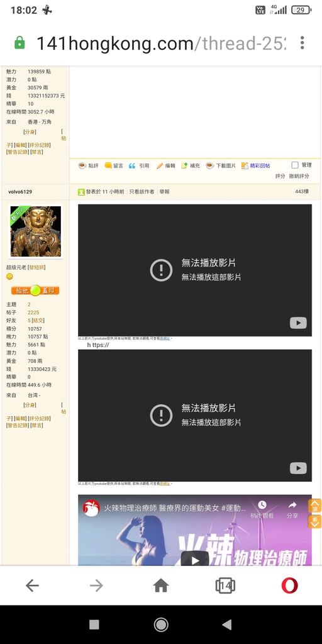The width and height of the screenshot is (322, 644).
Task: Click the 點評 comment icon button
Action: pos(89,166)
